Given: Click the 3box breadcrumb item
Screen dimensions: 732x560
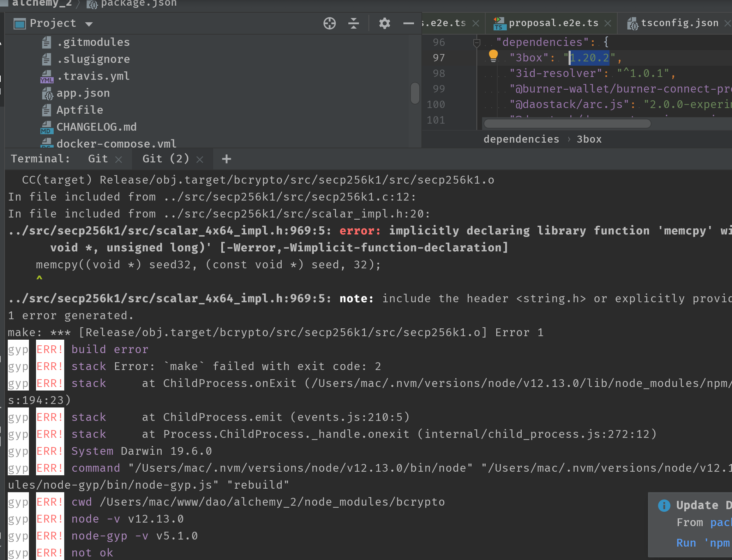Looking at the screenshot, I should [589, 139].
